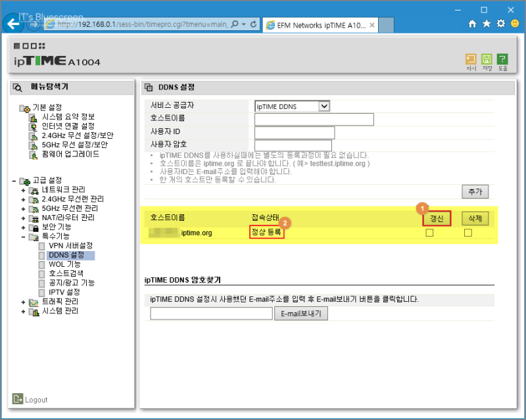Image resolution: width=526 pixels, height=420 pixels.
Task: Click the 저장 (save) router icon
Action: (487, 59)
